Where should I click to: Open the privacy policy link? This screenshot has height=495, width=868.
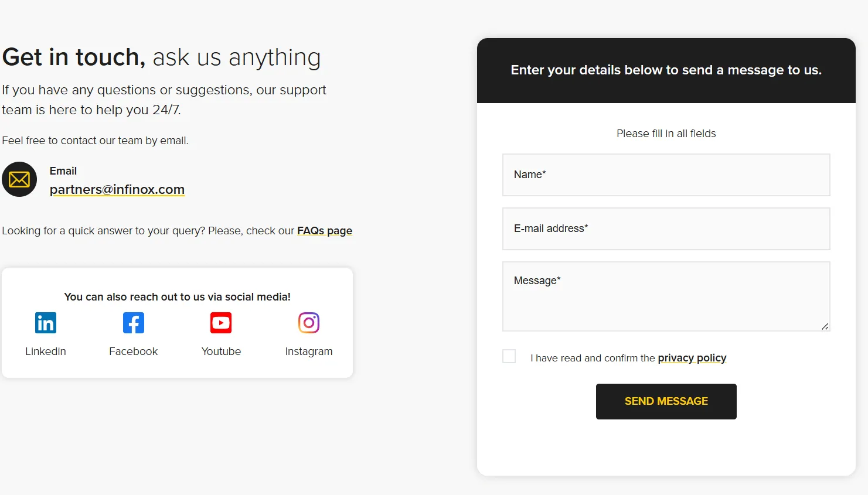click(692, 358)
